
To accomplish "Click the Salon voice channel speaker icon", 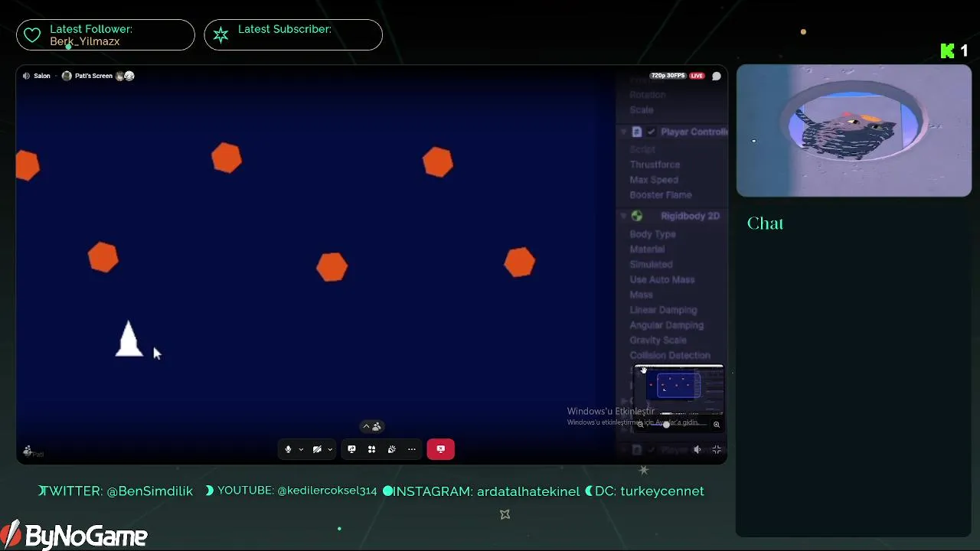I will coord(26,76).
